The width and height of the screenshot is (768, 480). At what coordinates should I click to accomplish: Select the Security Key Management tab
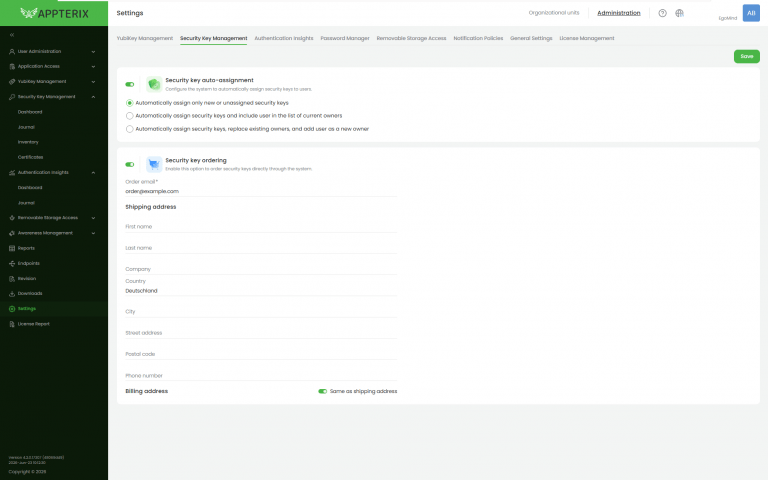click(214, 38)
